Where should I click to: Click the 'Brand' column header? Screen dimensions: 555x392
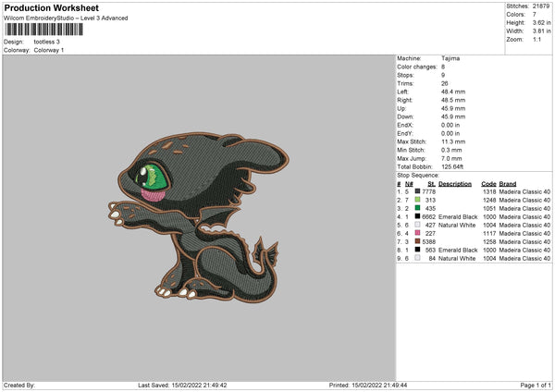pyautogui.click(x=508, y=184)
